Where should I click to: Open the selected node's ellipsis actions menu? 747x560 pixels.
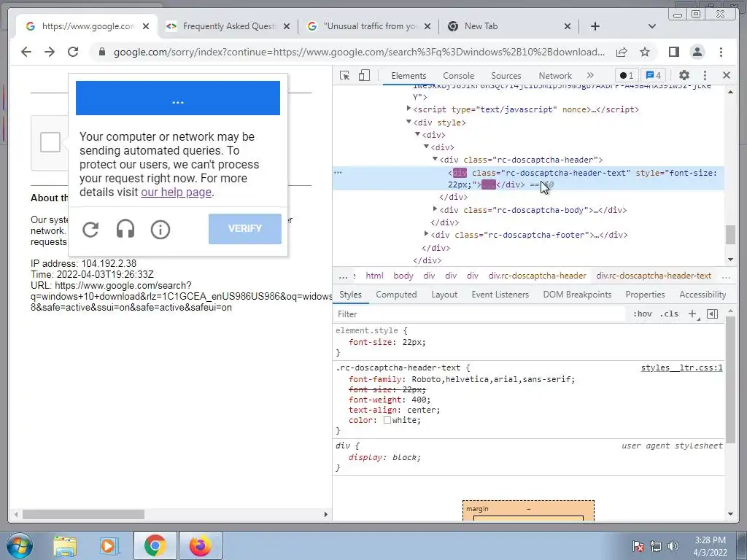(338, 172)
